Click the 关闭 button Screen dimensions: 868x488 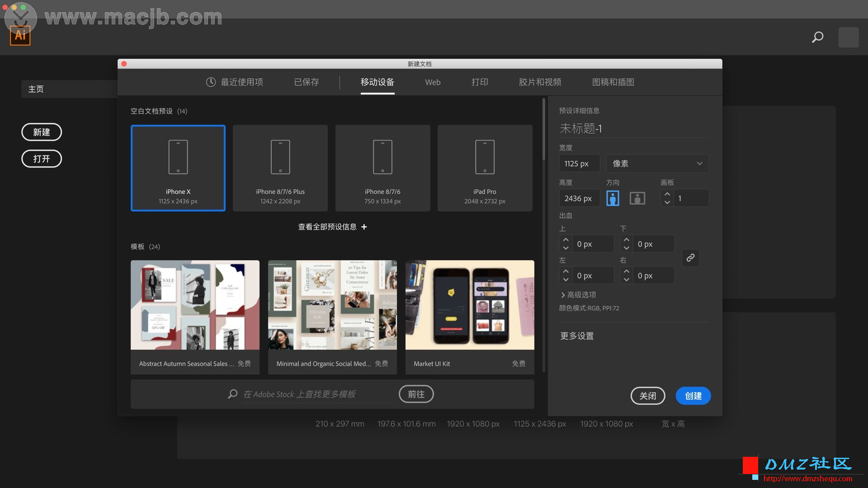pyautogui.click(x=648, y=396)
